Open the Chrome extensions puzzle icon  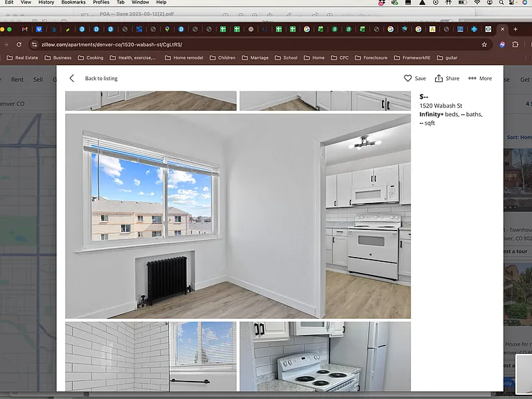tap(515, 44)
